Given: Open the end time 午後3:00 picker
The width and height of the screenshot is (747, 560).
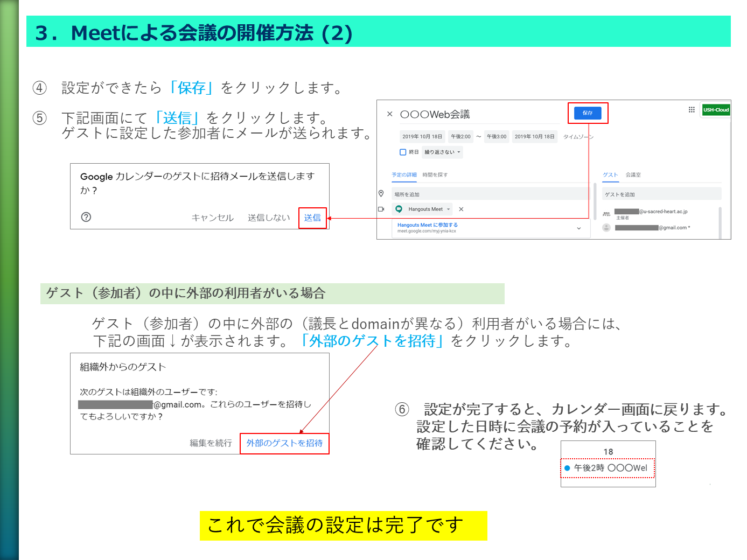Looking at the screenshot, I should [x=497, y=137].
